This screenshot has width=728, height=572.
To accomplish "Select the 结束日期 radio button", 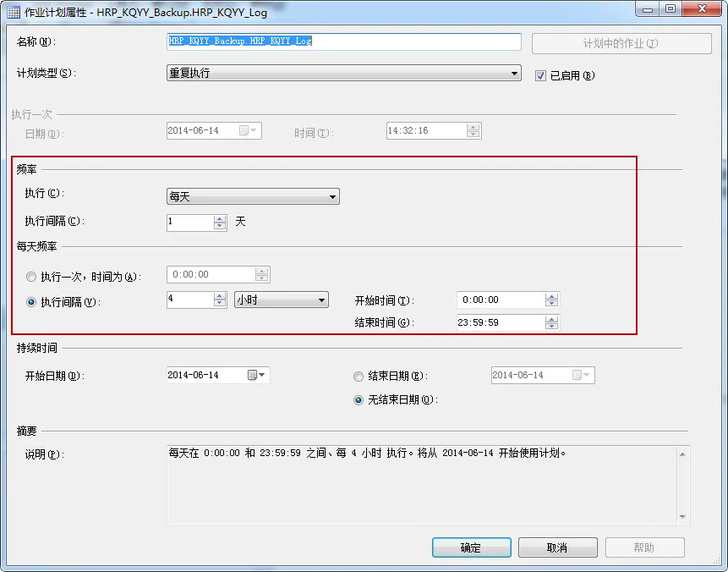I will 359,376.
